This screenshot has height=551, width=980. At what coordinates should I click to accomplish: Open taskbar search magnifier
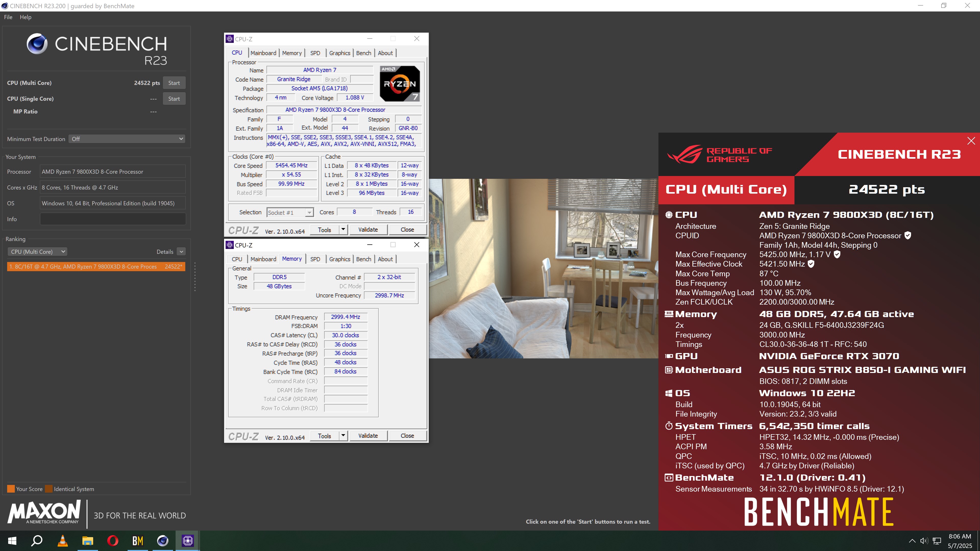coord(37,541)
